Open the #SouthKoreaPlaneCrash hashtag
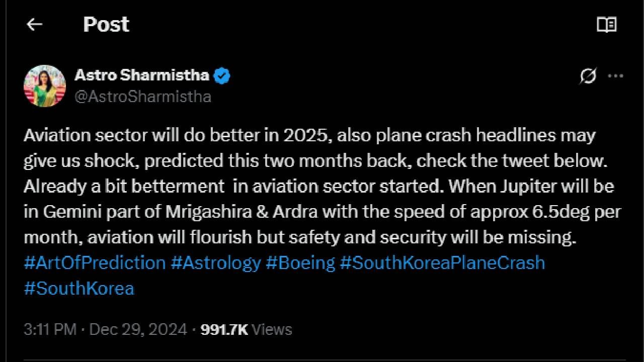 pos(442,262)
